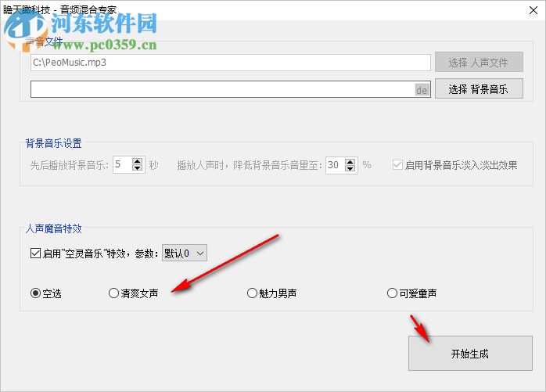Click the 播放人声时，降低背景音乐音量至 label
546x392 pixels.
pyautogui.click(x=250, y=165)
